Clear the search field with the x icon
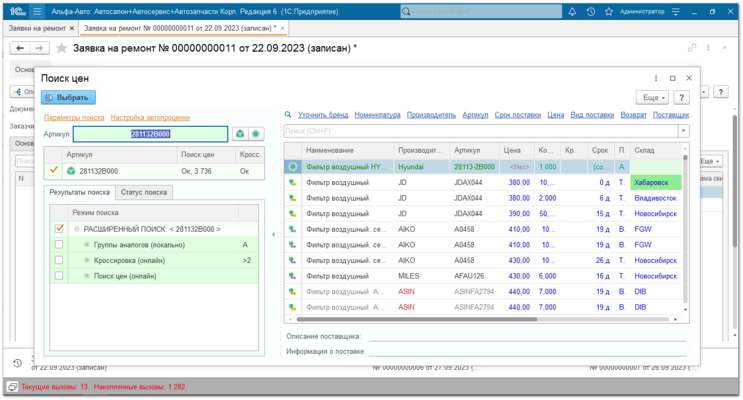The width and height of the screenshot is (743, 400). click(683, 131)
